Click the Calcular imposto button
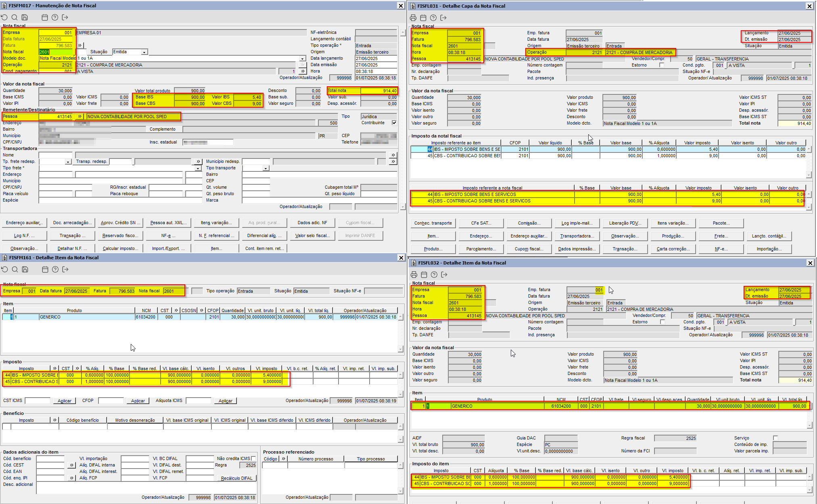Viewport: 817px width, 504px height. (120, 248)
